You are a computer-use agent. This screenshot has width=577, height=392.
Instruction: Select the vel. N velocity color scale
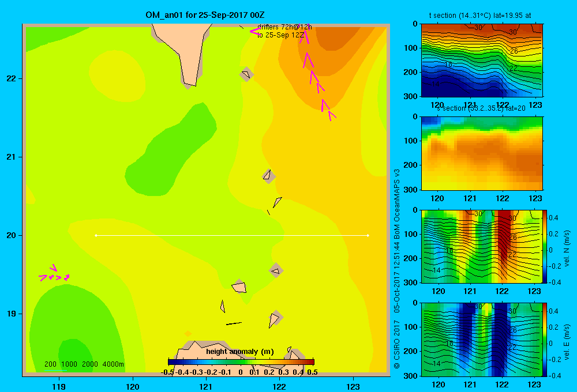(x=545, y=246)
